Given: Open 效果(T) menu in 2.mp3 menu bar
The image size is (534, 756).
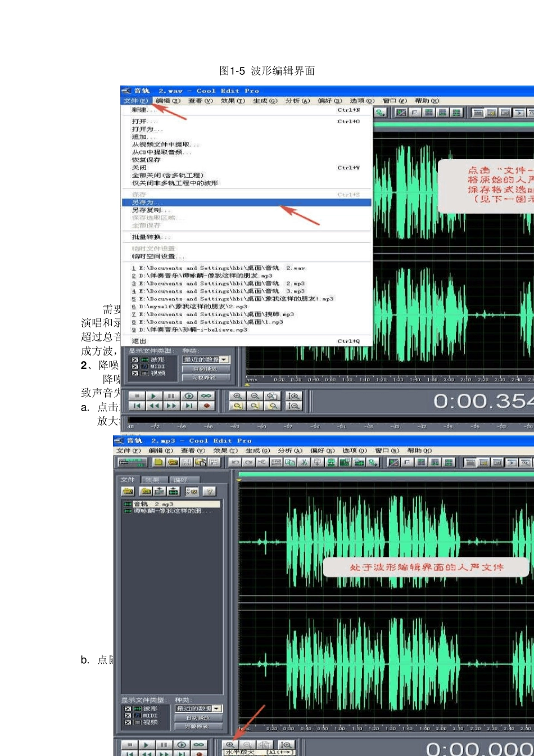Looking at the screenshot, I should pyautogui.click(x=225, y=451).
